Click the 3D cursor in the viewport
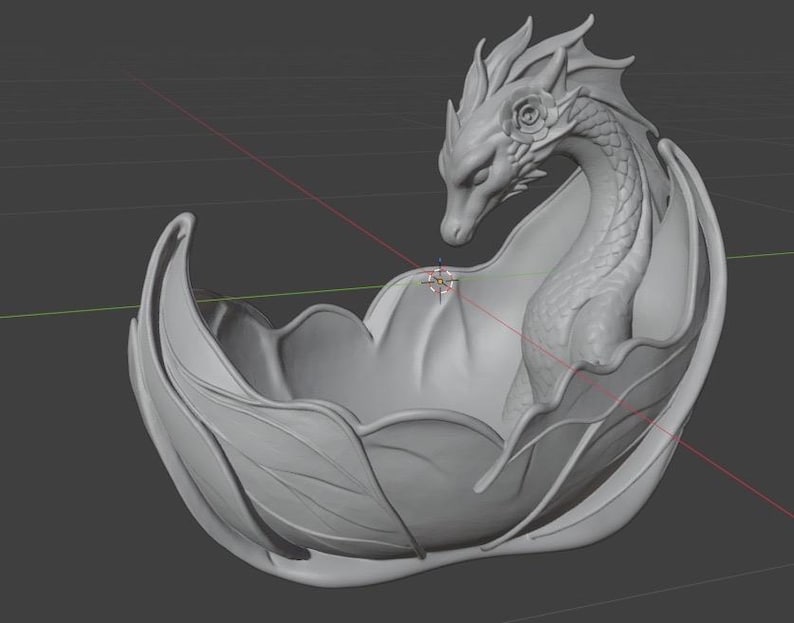Screen dimensions: 794x623 [441, 281]
